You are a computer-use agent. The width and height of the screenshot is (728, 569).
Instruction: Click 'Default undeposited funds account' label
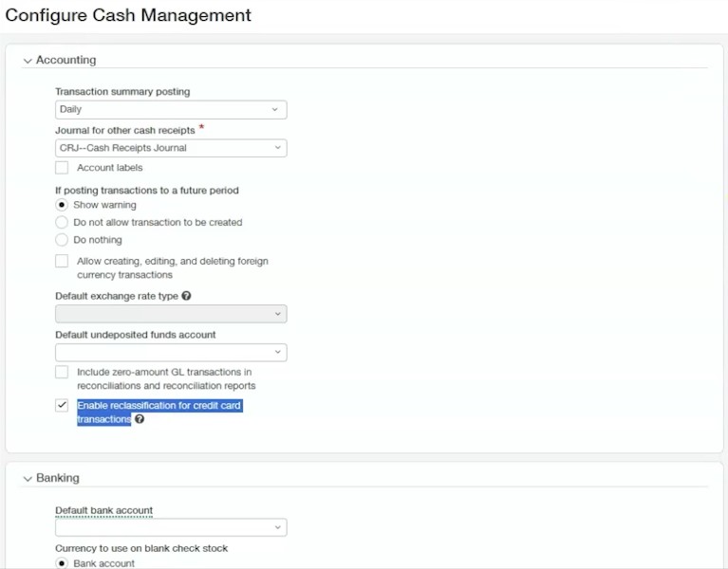[136, 335]
